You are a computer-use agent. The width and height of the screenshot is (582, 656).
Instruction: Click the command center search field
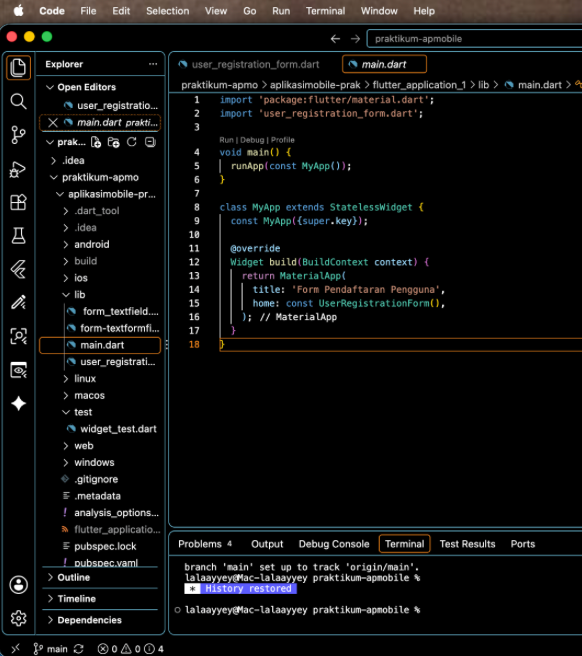(x=474, y=39)
